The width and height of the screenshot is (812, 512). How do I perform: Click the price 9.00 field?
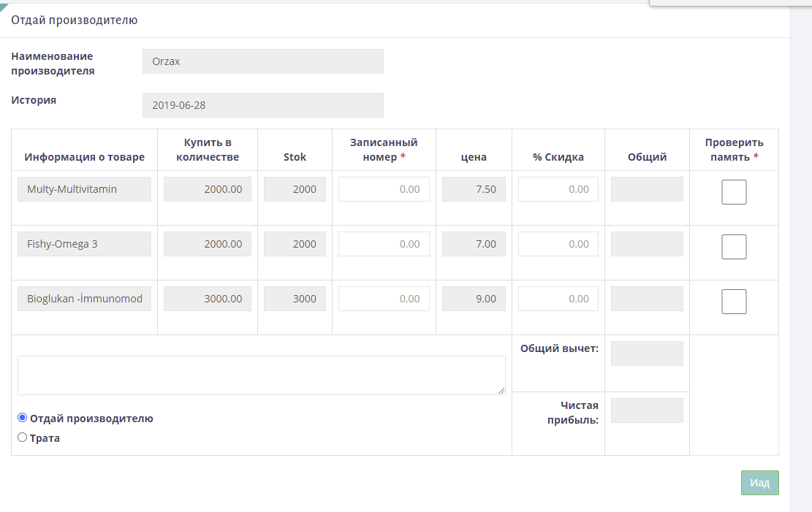click(474, 299)
